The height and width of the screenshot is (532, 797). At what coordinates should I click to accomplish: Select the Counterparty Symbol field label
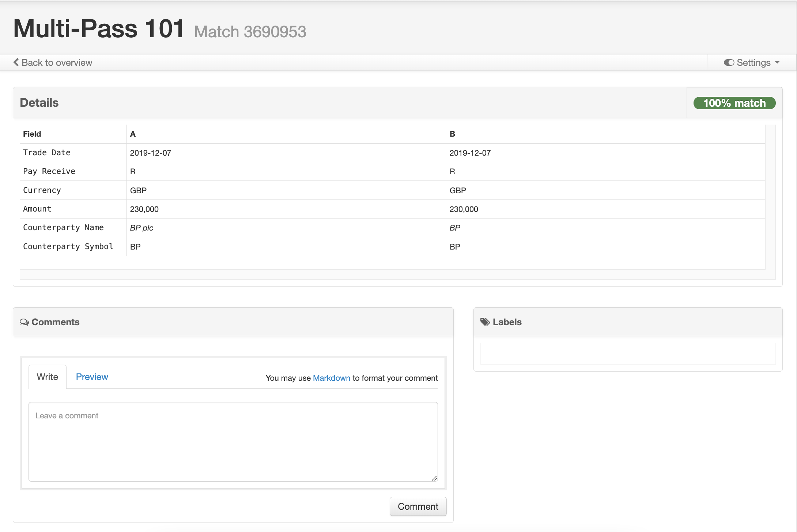[x=68, y=247]
